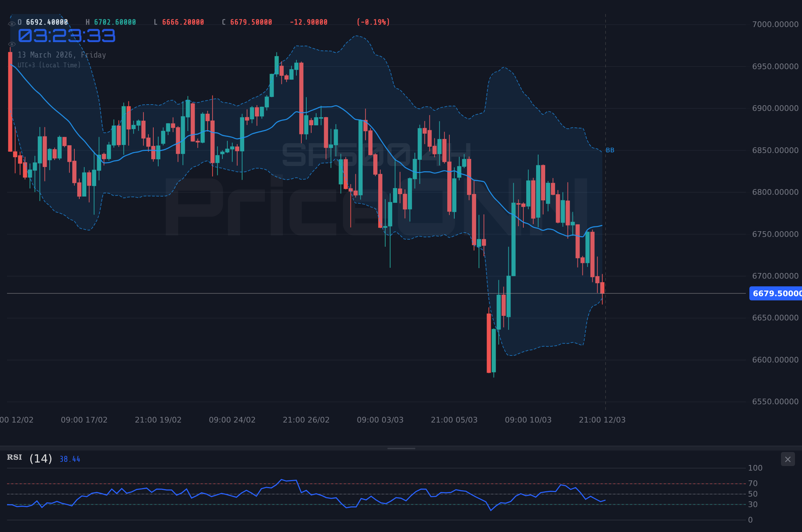Click the 21:00 26/02 time label
Viewport: 802px width, 532px height.
click(306, 420)
